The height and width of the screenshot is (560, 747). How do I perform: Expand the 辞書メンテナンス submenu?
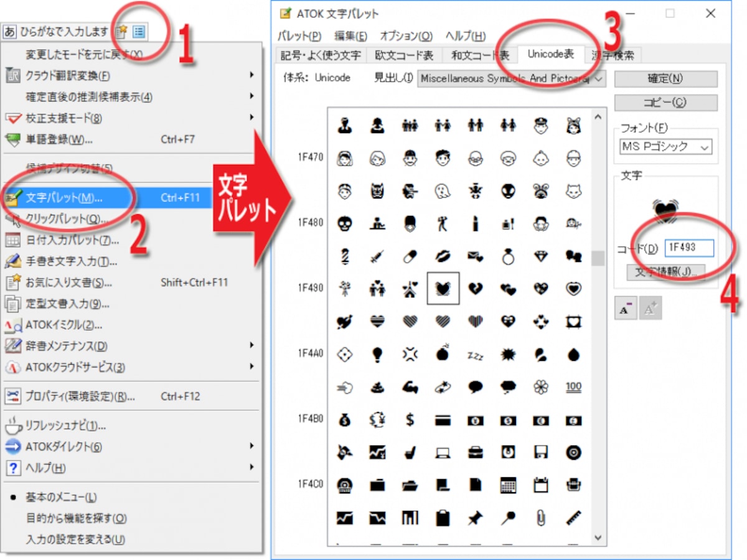pos(252,345)
